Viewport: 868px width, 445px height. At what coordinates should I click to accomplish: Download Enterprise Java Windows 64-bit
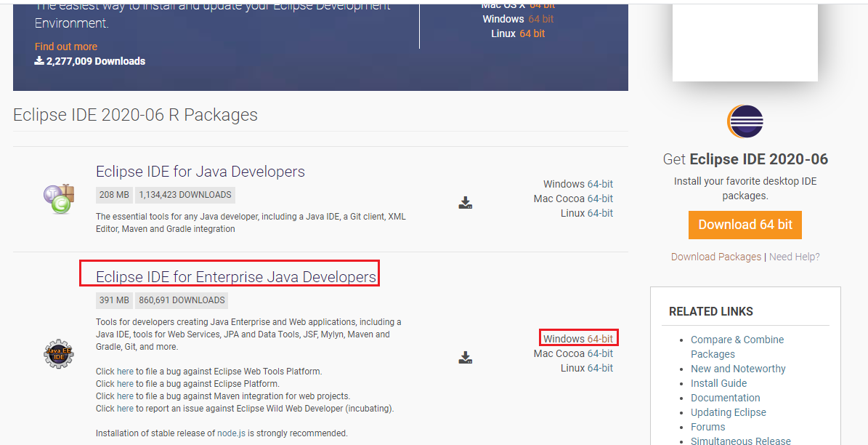[600, 339]
